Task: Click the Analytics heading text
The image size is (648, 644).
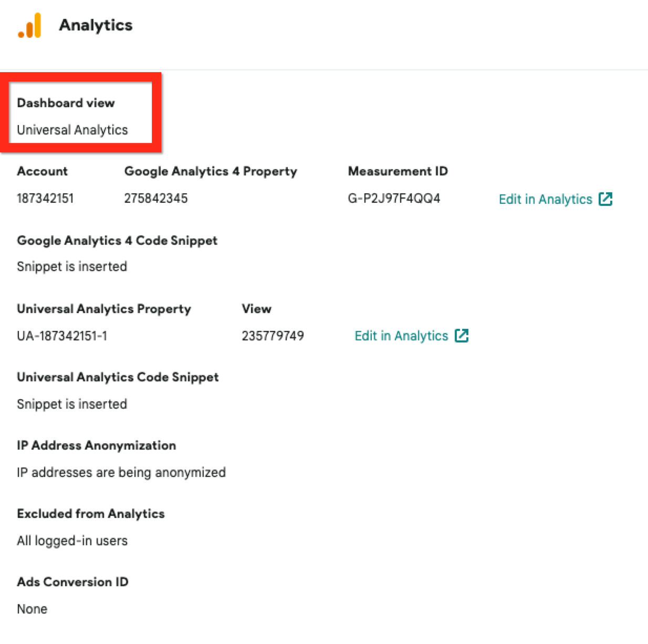Action: [96, 25]
